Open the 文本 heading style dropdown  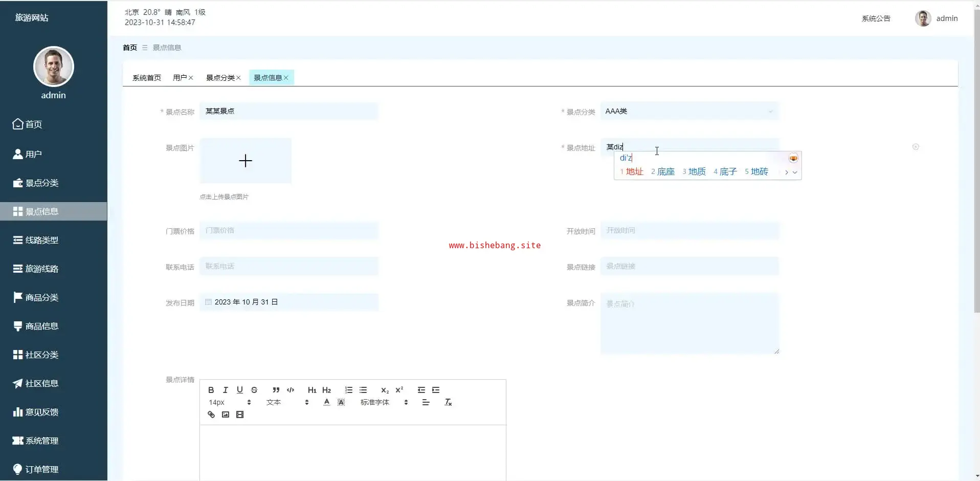coord(287,402)
